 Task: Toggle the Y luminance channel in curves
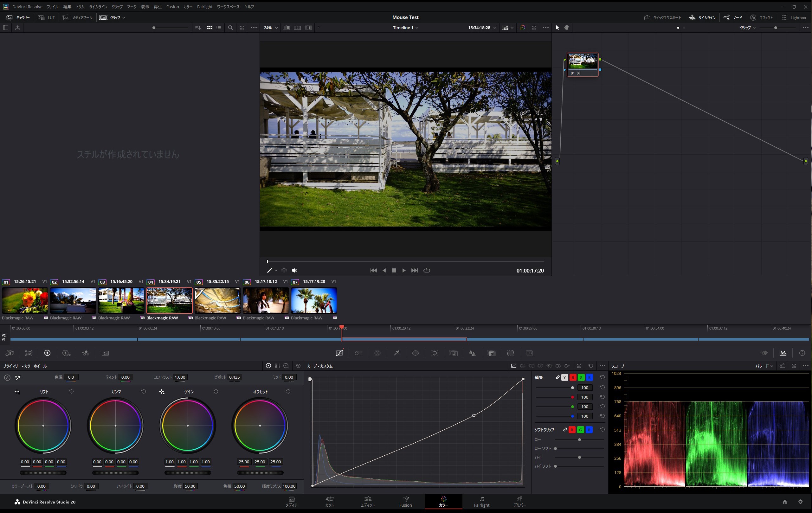click(x=564, y=377)
